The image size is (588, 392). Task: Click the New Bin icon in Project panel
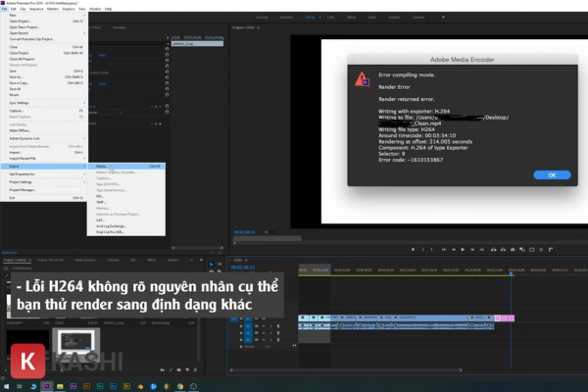179,369
